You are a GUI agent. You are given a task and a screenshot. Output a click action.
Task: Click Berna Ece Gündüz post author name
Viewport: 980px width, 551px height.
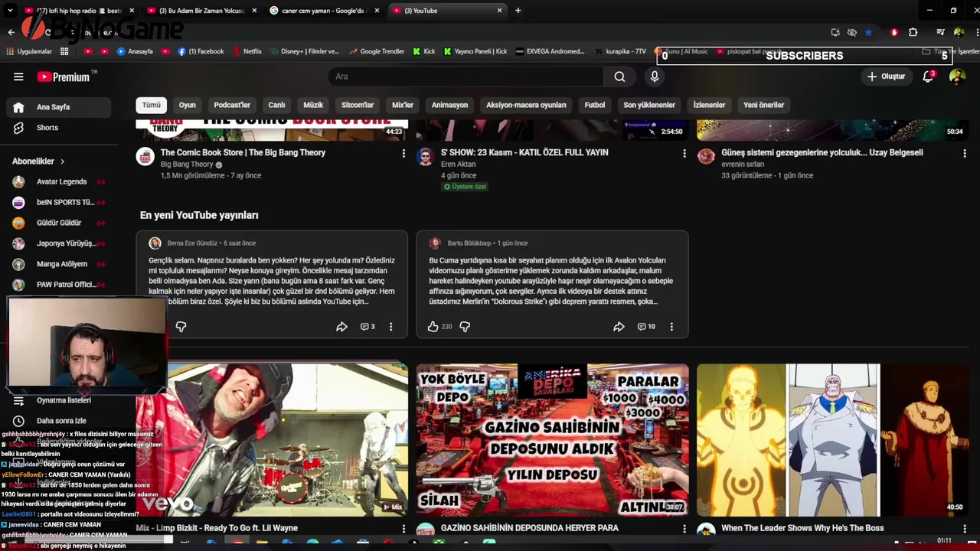click(x=192, y=243)
